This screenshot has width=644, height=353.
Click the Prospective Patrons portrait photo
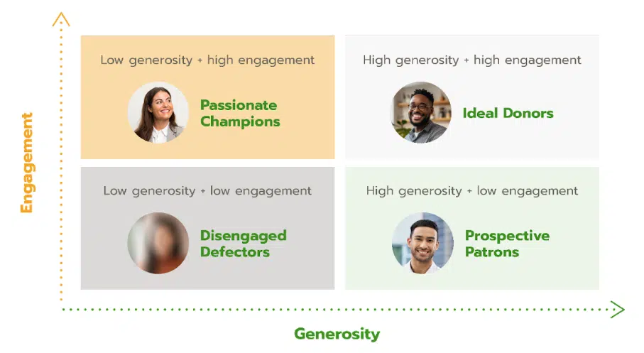pyautogui.click(x=422, y=243)
